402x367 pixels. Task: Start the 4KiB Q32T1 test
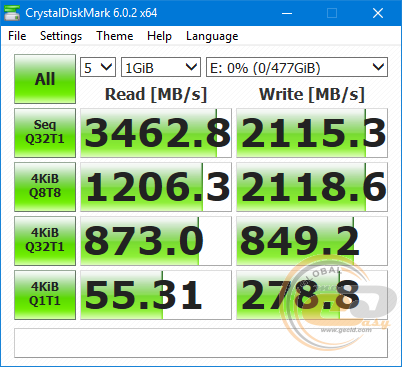click(x=45, y=241)
